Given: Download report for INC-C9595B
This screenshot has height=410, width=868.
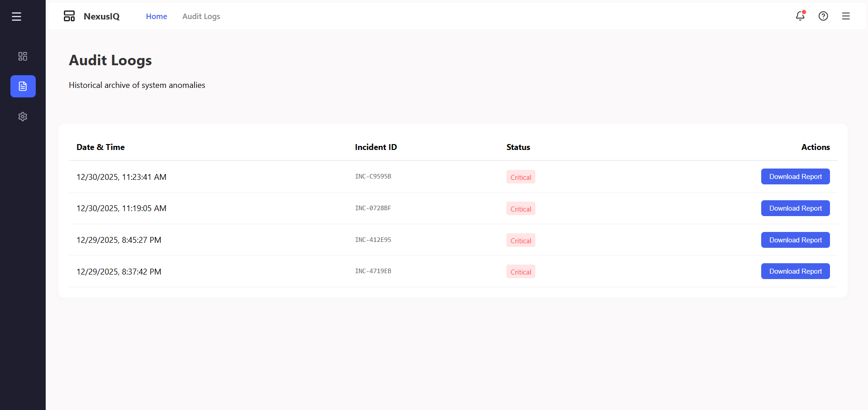Looking at the screenshot, I should [795, 177].
